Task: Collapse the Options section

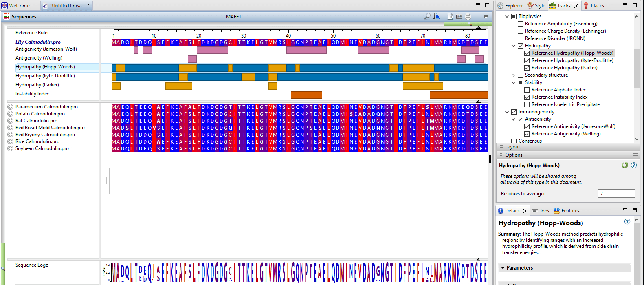Action: click(501, 155)
